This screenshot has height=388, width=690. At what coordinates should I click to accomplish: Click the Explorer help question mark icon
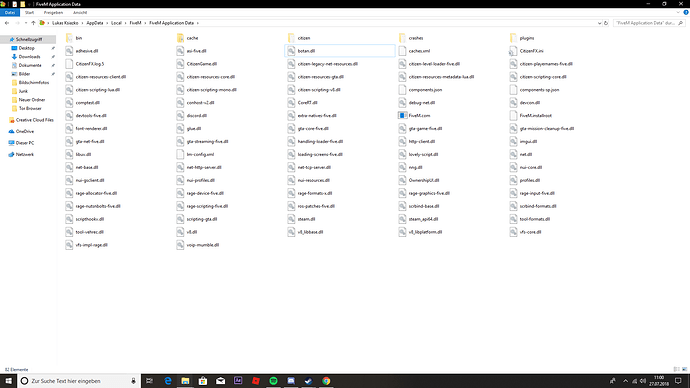click(686, 12)
